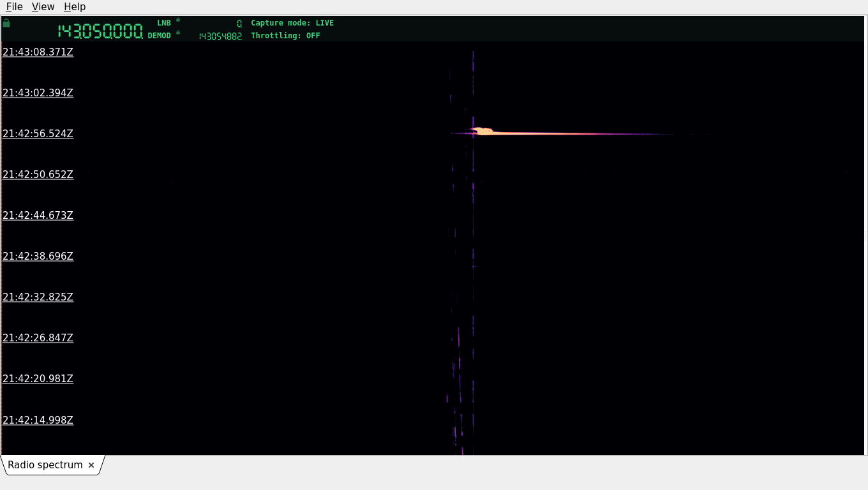Image resolution: width=868 pixels, height=490 pixels.
Task: Open the File menu
Action: (14, 6)
